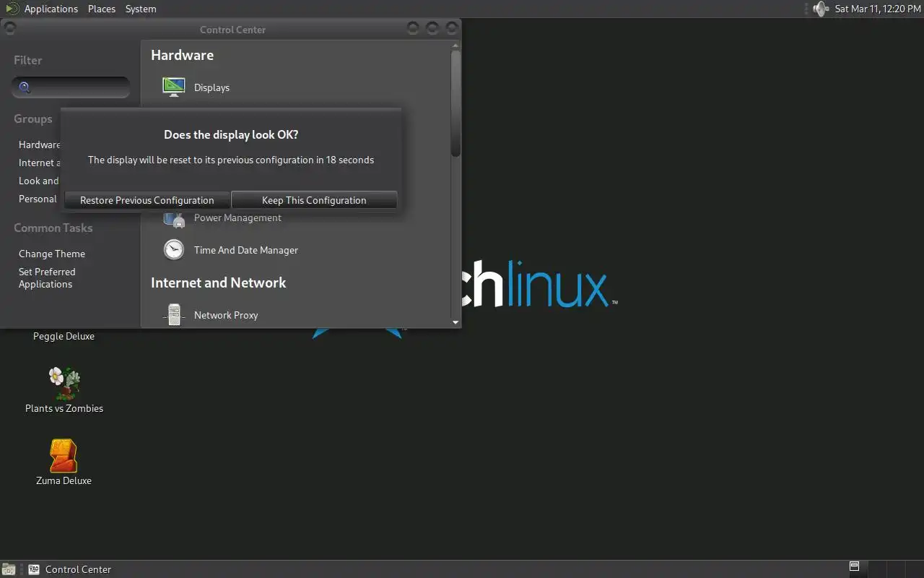Click the 'Does the display look OK?' heading

tap(231, 134)
